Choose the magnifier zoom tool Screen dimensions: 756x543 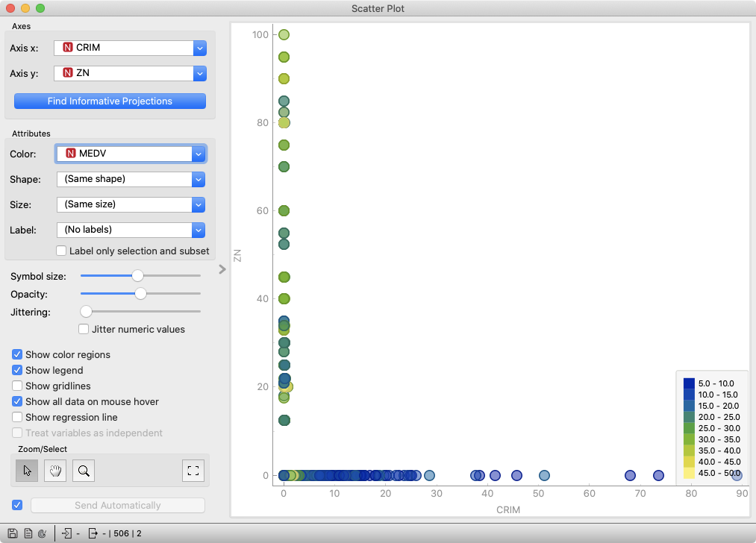coord(82,471)
